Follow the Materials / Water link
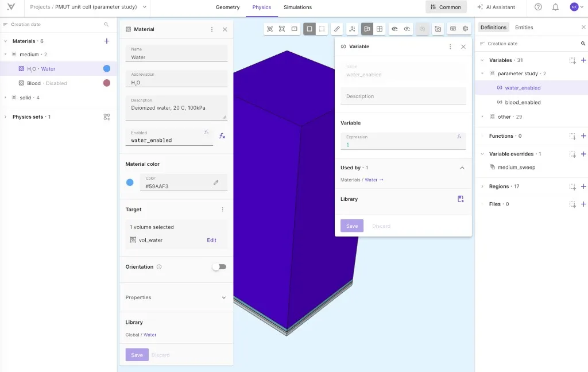The width and height of the screenshot is (588, 372). coord(372,180)
